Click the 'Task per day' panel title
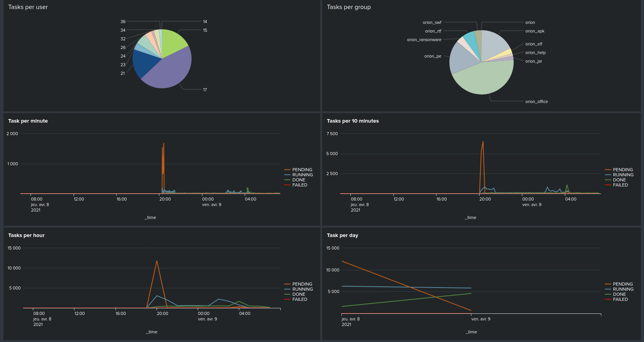644x342 pixels. tap(343, 235)
